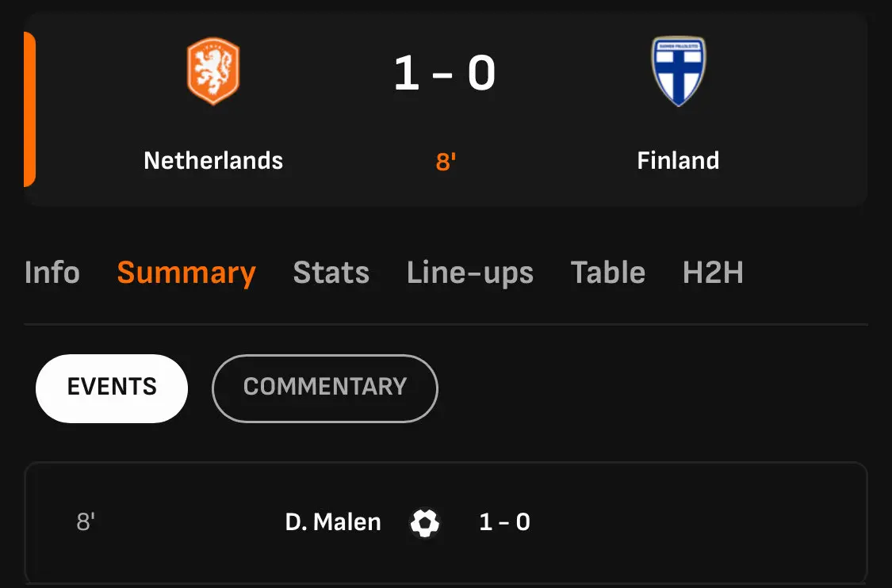
Task: Click the orange live minute under the score
Action: click(x=446, y=162)
